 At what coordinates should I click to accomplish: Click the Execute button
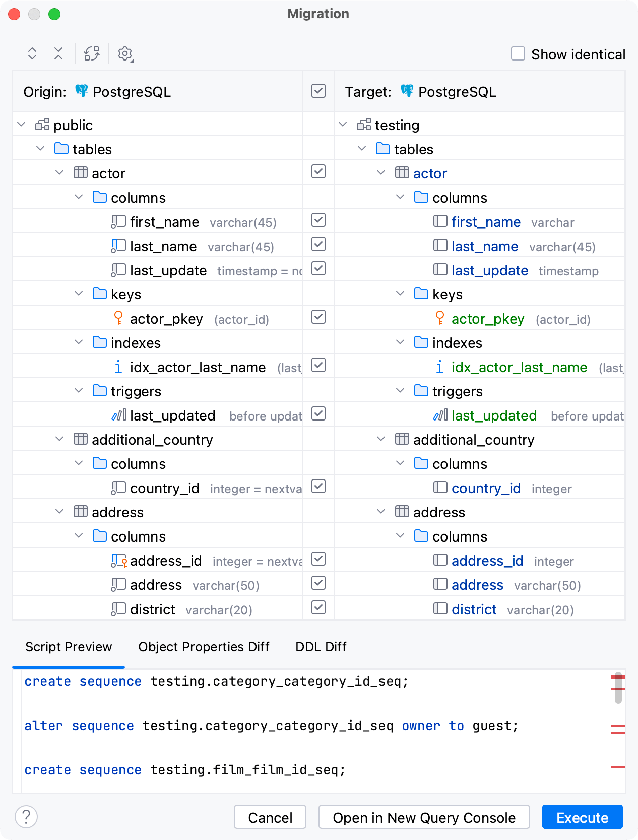click(582, 817)
